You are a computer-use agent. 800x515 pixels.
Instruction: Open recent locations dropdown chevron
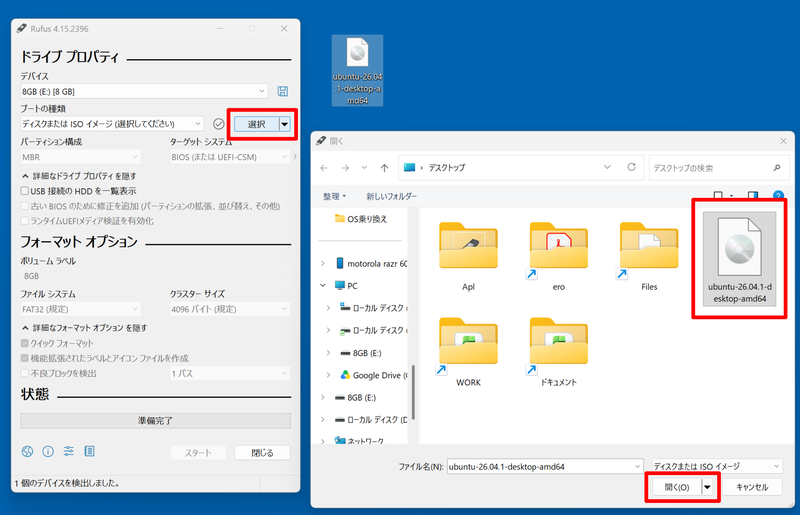tap(364, 167)
